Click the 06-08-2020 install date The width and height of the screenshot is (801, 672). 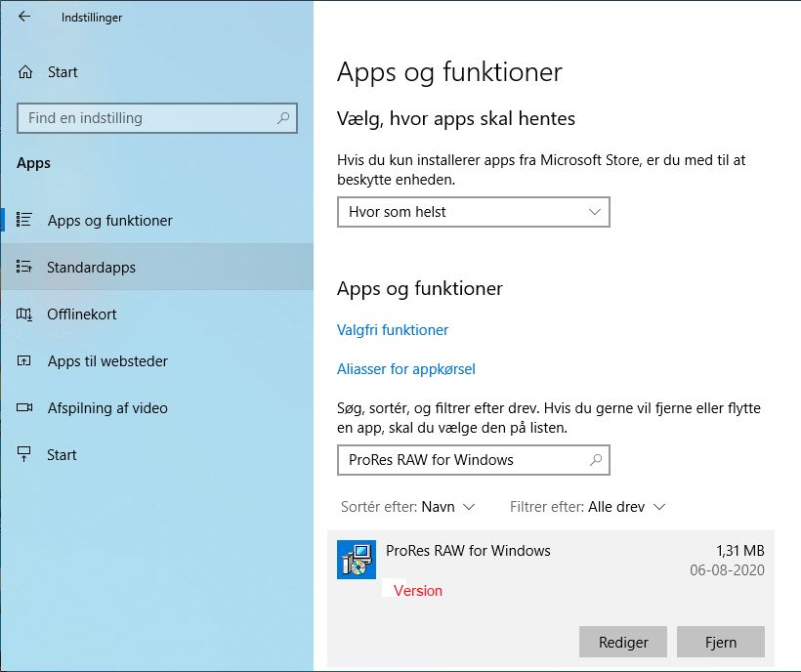(x=727, y=569)
